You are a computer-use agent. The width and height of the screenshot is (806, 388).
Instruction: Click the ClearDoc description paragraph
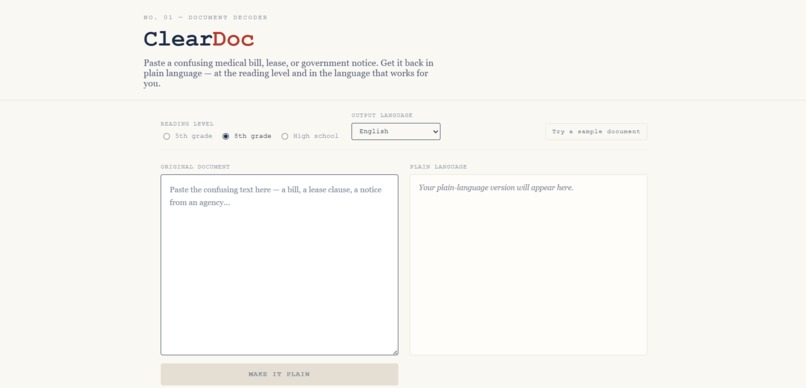tap(288, 73)
